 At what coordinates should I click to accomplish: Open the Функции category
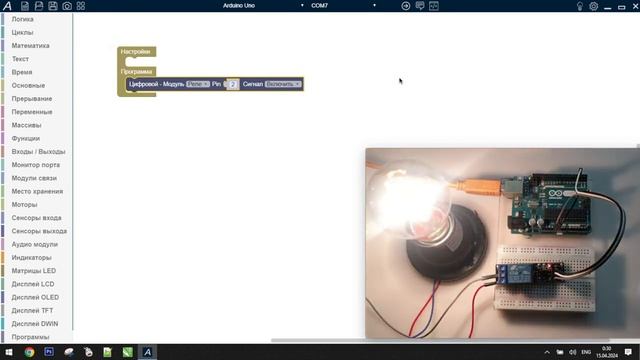point(25,138)
